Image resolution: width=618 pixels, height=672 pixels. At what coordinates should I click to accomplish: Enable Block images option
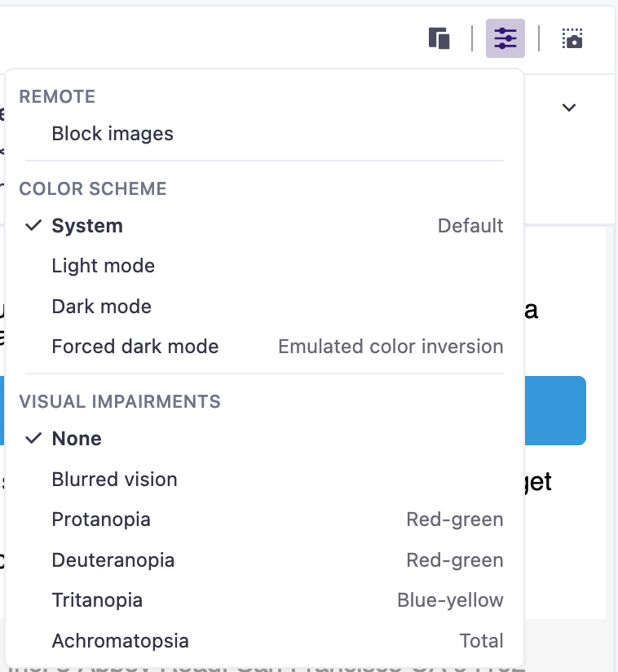click(x=113, y=134)
